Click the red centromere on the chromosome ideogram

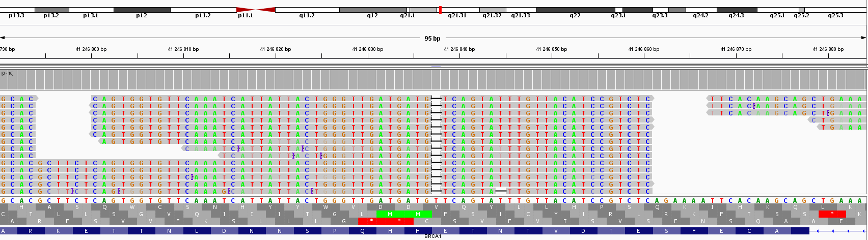256,10
